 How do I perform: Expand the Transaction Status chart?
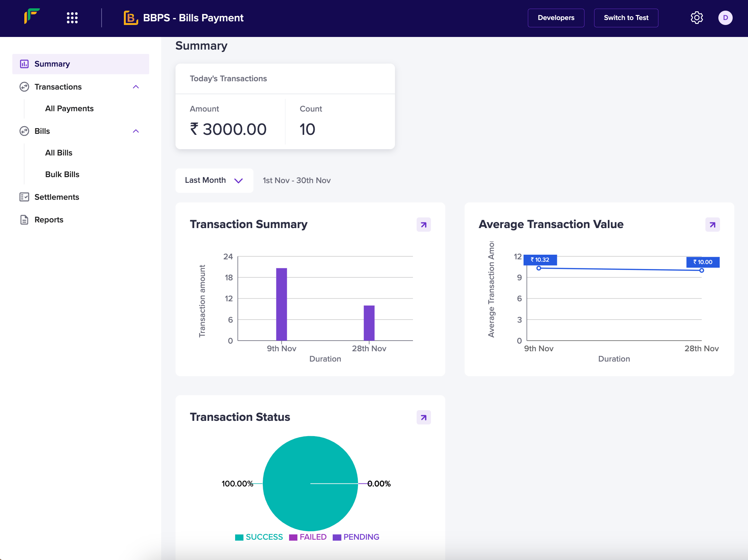(x=424, y=418)
